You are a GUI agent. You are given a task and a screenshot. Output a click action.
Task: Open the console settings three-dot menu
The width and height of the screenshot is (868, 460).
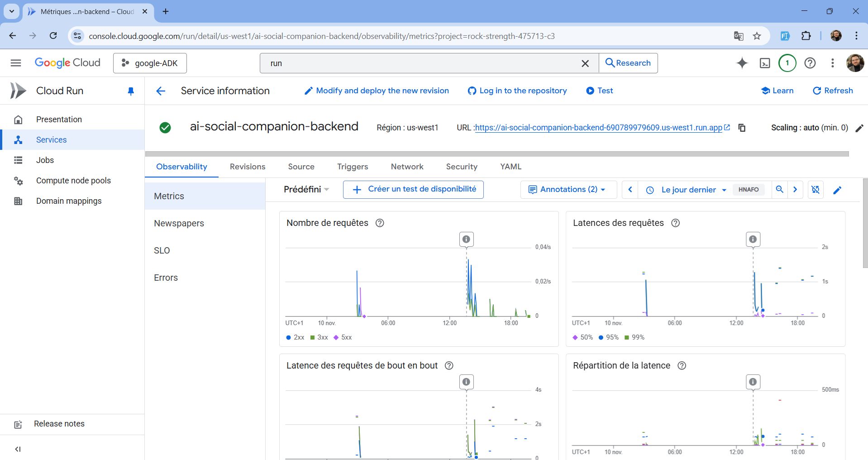coord(833,63)
